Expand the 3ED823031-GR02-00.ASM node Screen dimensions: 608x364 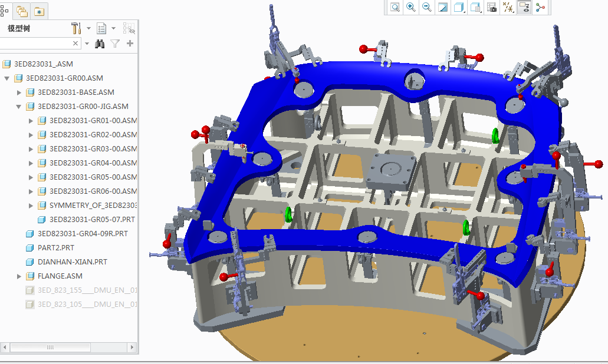click(31, 135)
